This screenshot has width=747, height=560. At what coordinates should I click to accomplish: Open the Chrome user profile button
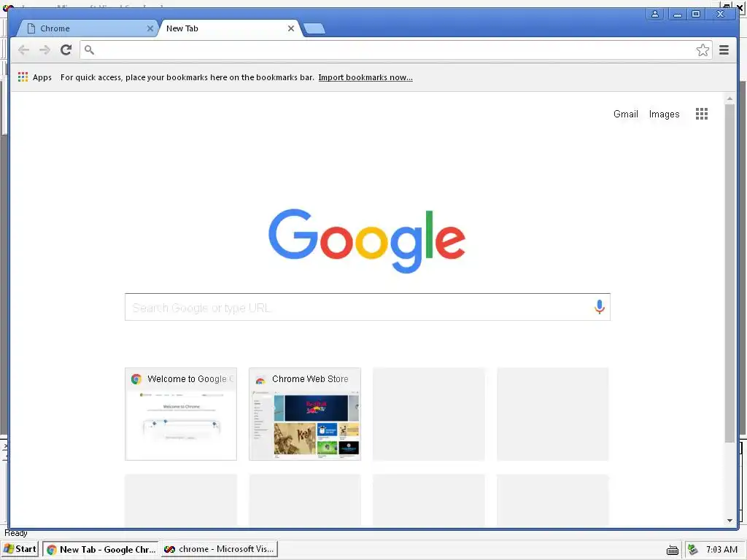pos(655,14)
